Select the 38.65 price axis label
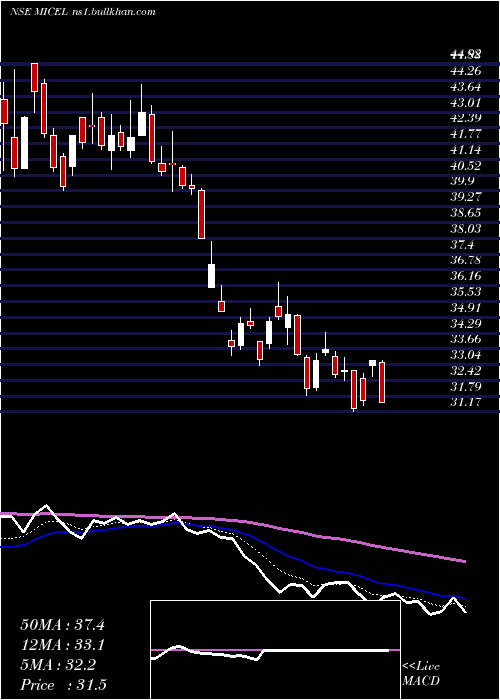 (x=466, y=213)
